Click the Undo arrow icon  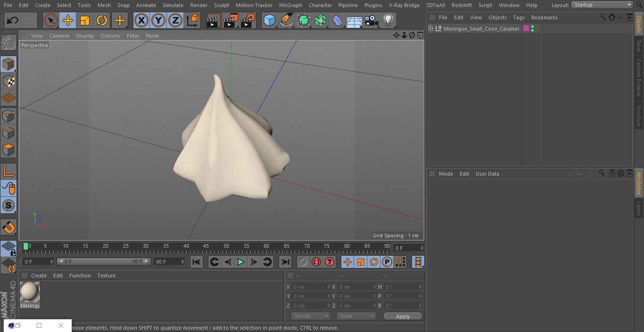[x=13, y=21]
